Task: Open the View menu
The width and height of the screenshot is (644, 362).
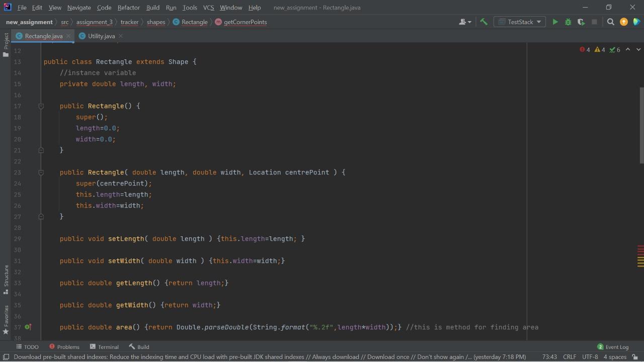Action: [x=55, y=8]
